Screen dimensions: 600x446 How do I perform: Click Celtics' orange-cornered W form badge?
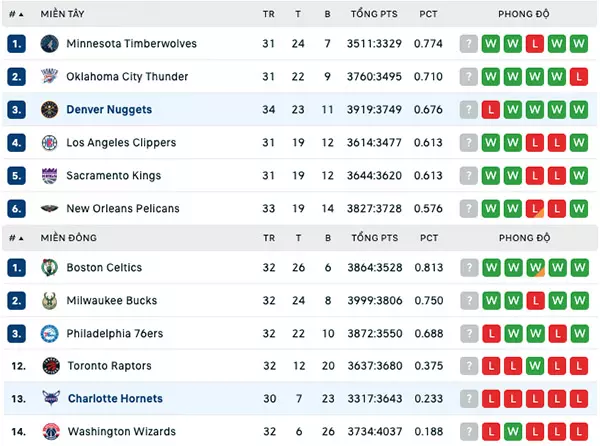(535, 267)
